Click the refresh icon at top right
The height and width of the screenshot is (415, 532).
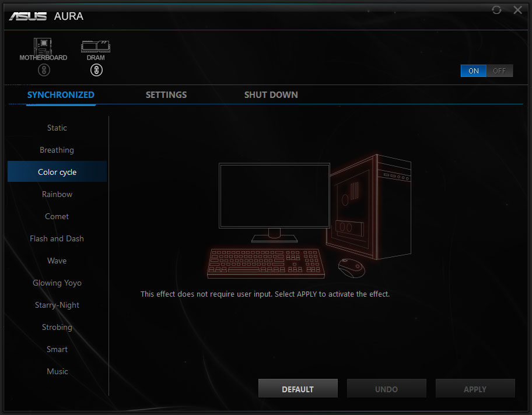pyautogui.click(x=496, y=10)
